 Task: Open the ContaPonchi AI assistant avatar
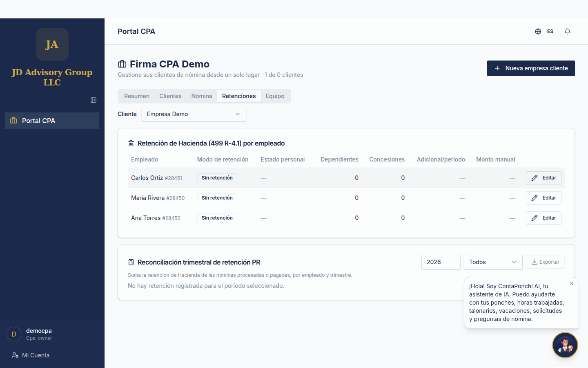pyautogui.click(x=565, y=345)
